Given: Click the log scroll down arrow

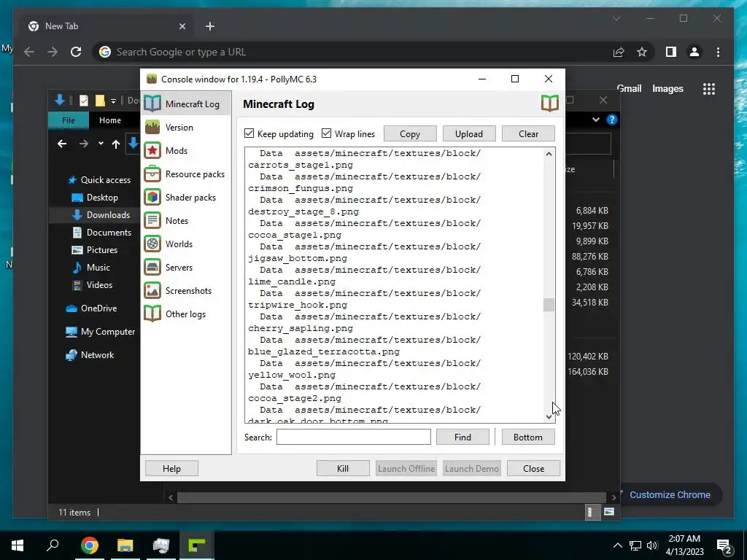Looking at the screenshot, I should coord(549,416).
